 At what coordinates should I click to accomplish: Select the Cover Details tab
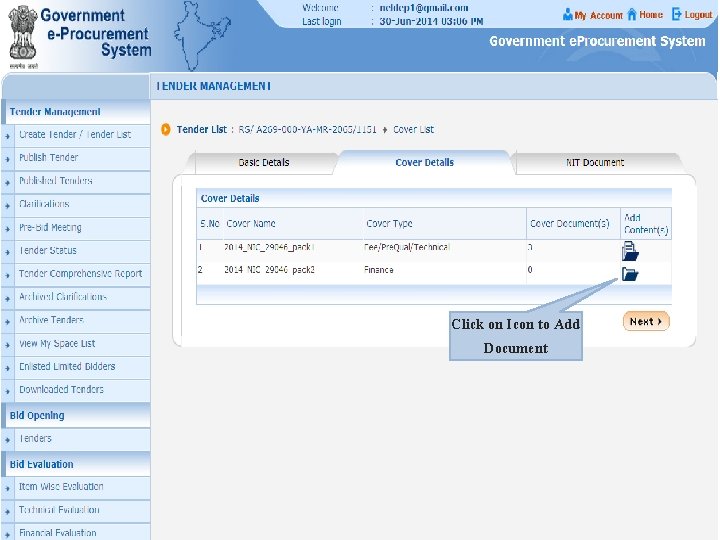[x=424, y=163]
